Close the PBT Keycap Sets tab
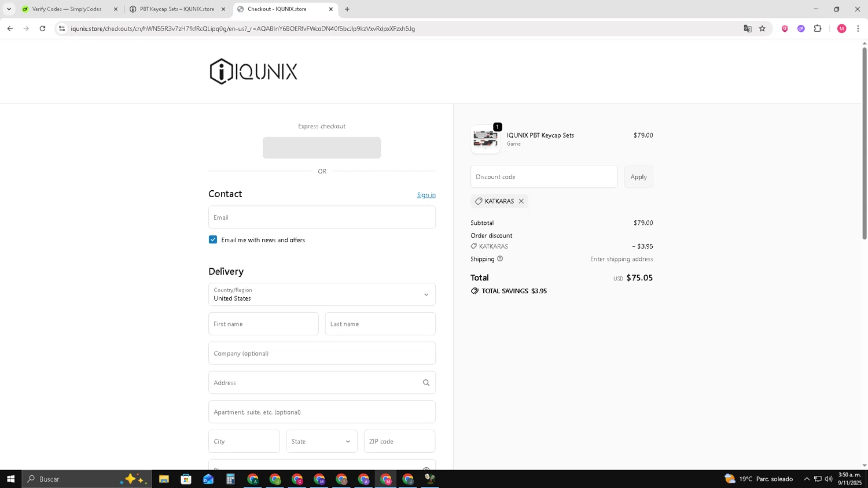 (223, 9)
